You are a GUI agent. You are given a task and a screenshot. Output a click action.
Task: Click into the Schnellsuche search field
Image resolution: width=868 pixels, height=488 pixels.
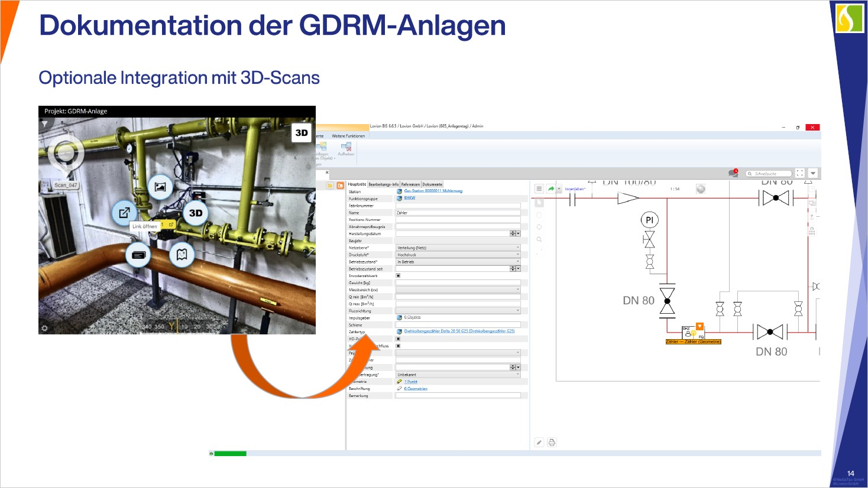[769, 174]
